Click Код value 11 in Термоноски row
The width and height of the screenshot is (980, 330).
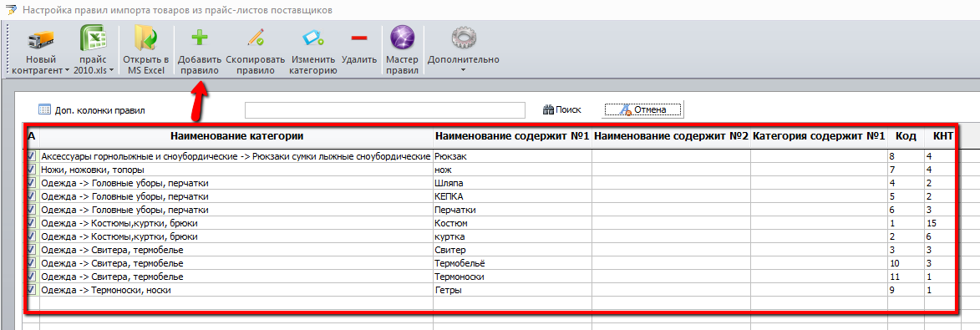click(906, 277)
